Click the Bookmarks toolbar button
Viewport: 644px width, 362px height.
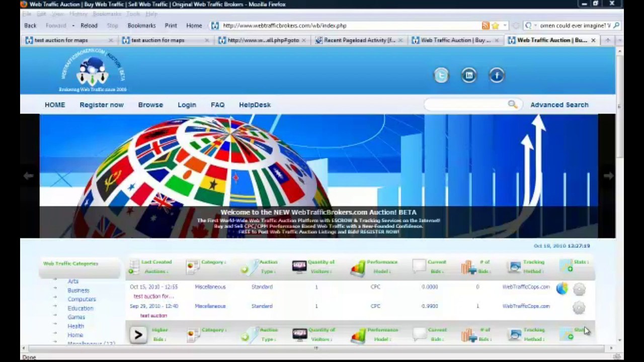tap(141, 26)
